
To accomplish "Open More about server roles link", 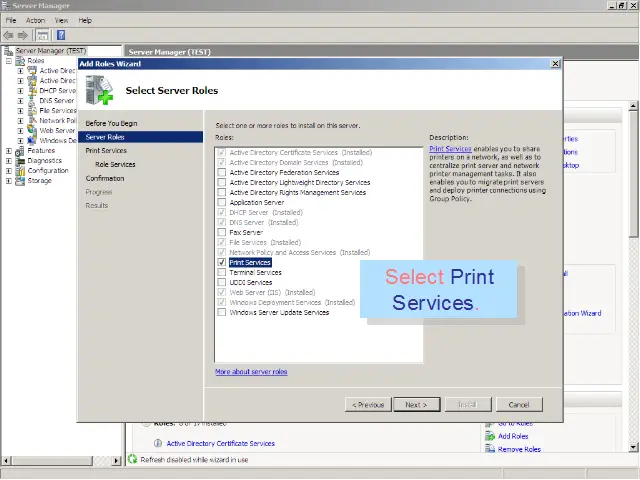I will pos(251,372).
